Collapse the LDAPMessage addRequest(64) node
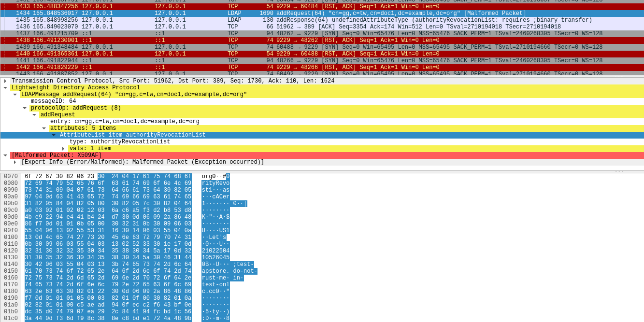 (x=15, y=95)
